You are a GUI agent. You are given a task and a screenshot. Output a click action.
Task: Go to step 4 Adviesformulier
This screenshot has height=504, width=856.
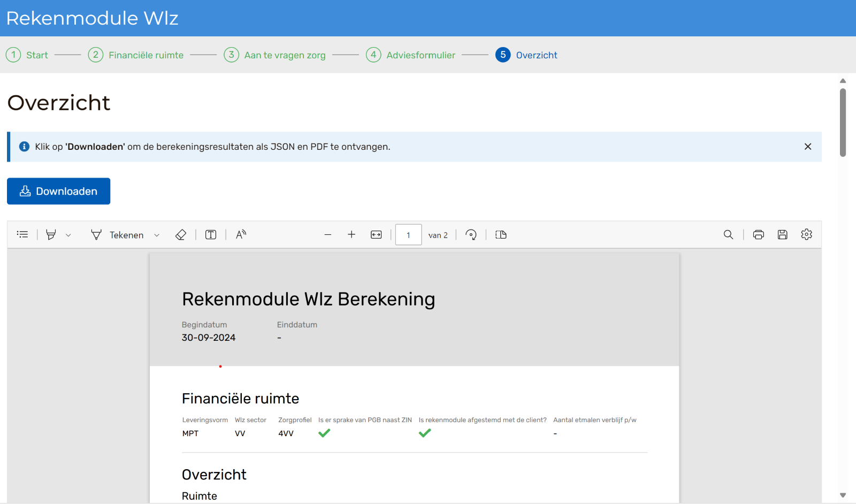[411, 55]
